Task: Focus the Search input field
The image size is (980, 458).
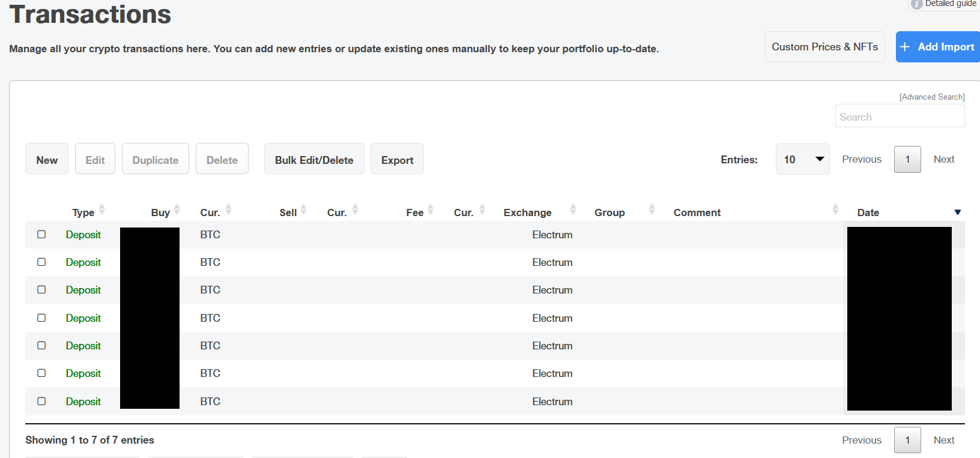Action: click(x=900, y=116)
